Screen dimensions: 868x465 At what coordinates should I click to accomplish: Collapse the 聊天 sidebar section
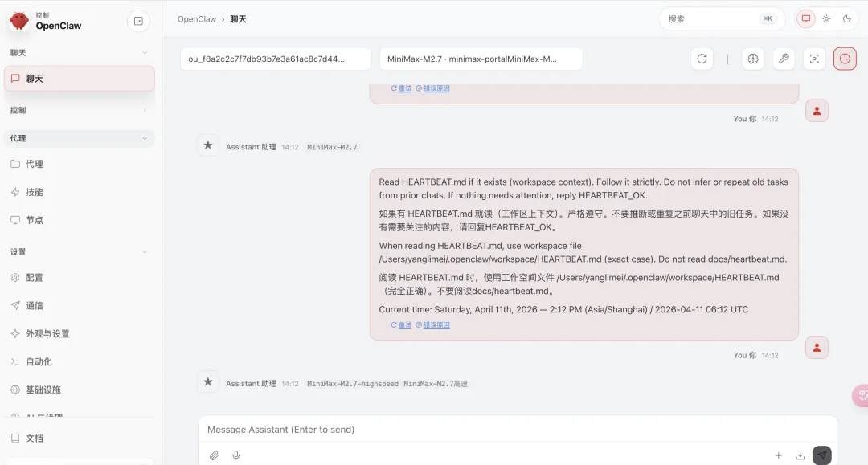pos(79,52)
